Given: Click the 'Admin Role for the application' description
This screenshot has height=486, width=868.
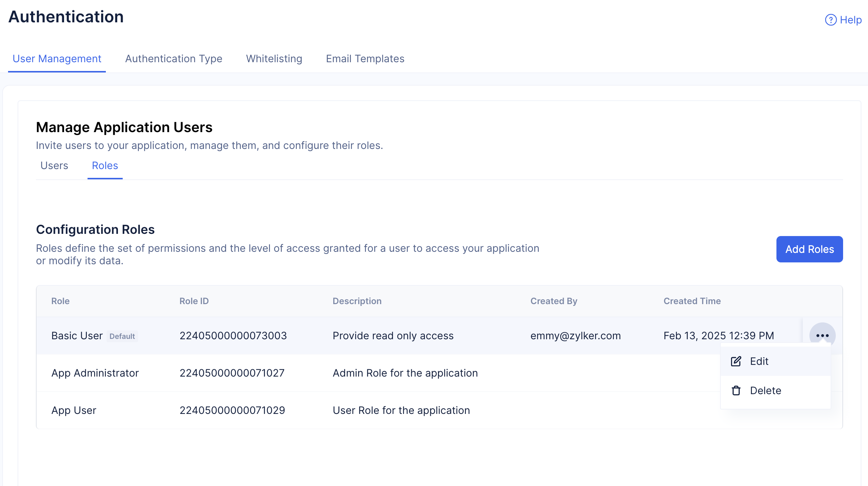Looking at the screenshot, I should tap(405, 373).
